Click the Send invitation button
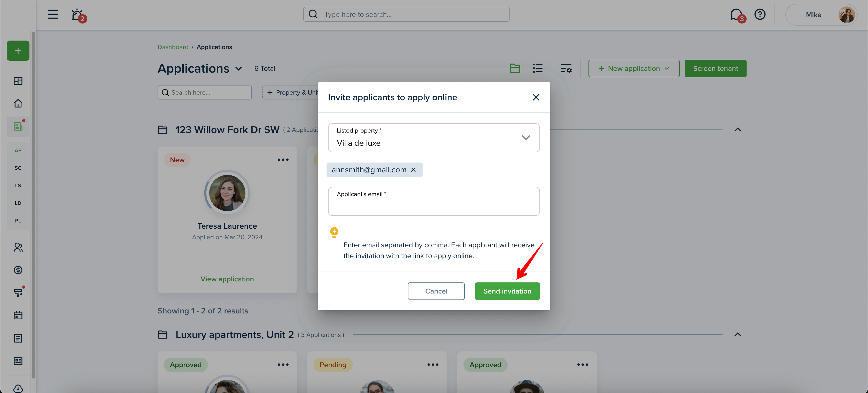 (507, 291)
